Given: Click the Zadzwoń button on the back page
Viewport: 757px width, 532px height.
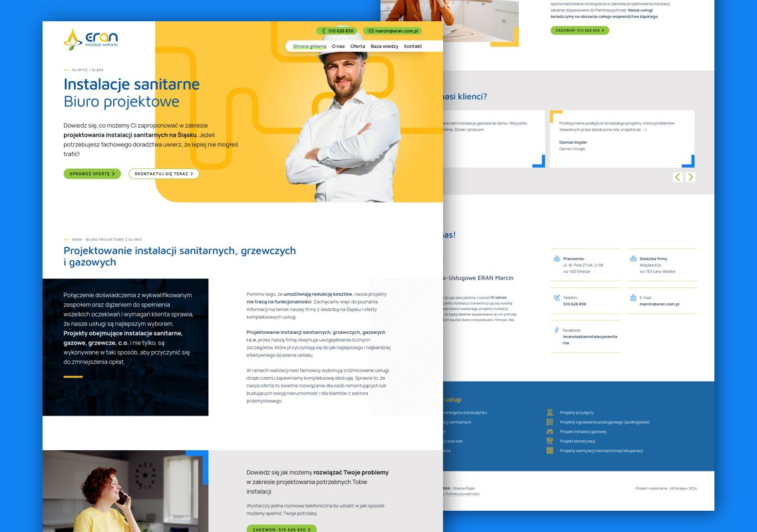Looking at the screenshot, I should pos(580,31).
